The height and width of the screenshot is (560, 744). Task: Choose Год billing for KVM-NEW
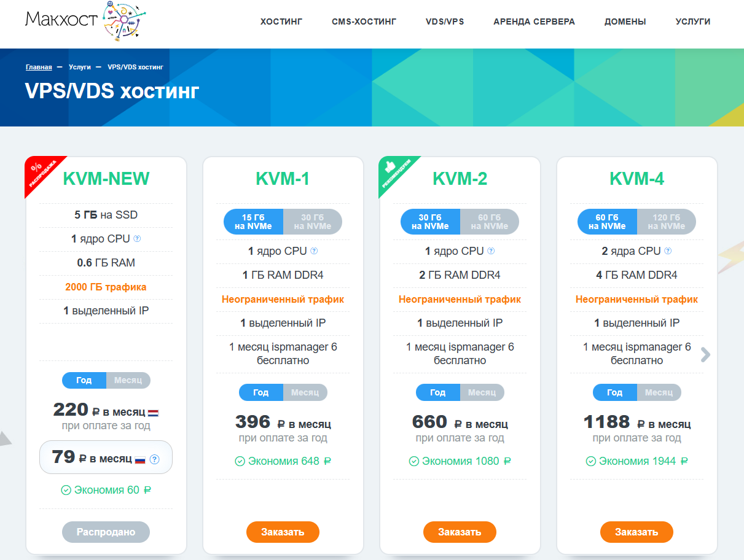click(x=84, y=380)
